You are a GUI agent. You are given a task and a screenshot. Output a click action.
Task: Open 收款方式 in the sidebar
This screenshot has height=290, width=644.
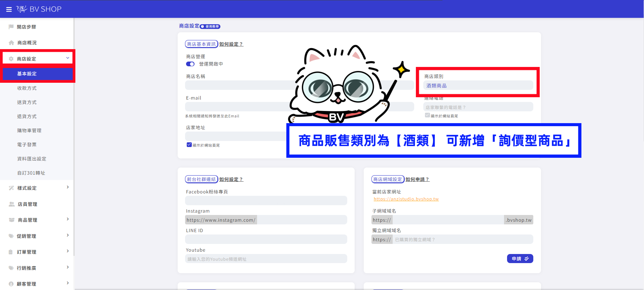27,88
